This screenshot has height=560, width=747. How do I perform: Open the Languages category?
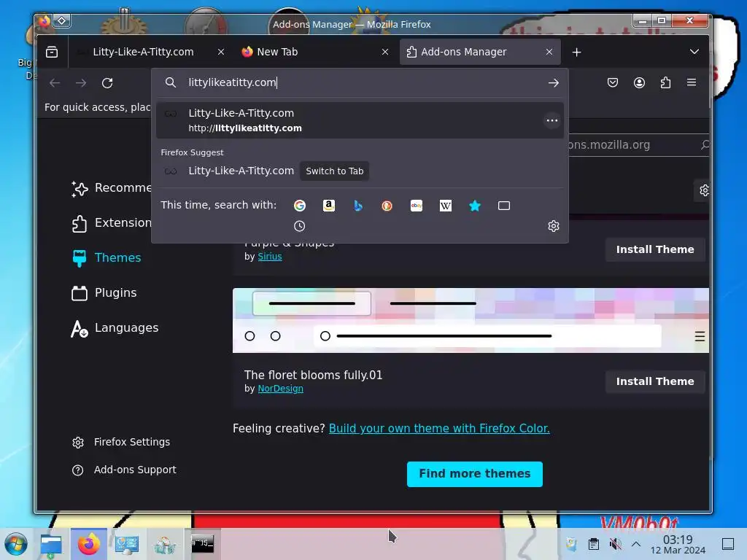point(115,328)
